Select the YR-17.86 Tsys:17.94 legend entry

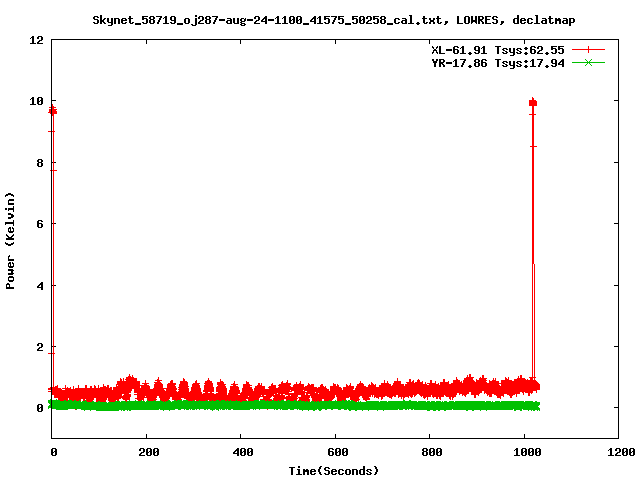coord(498,63)
